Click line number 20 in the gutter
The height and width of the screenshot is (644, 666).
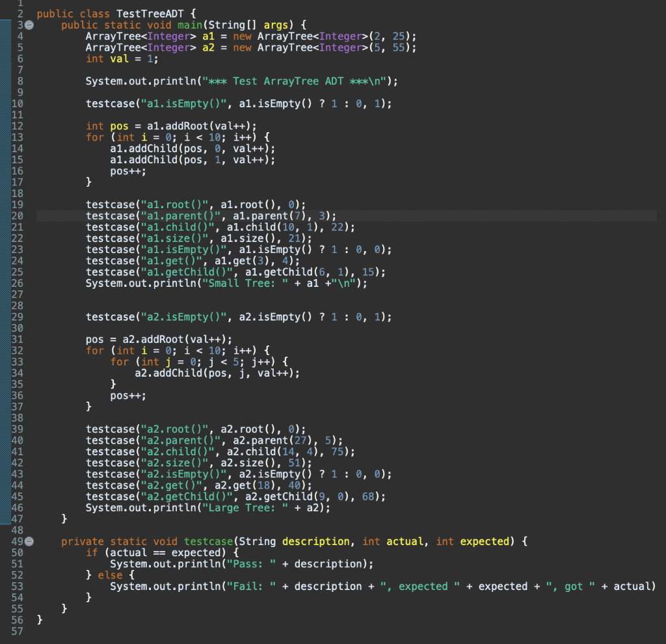[17, 215]
